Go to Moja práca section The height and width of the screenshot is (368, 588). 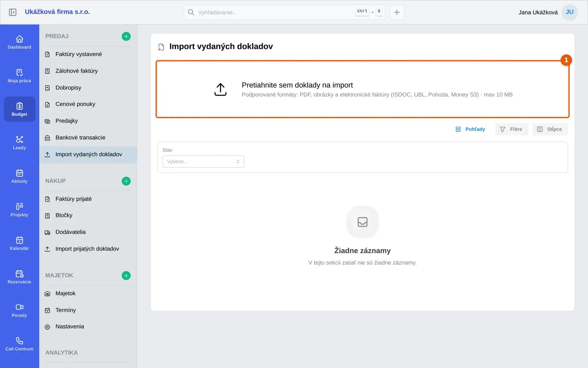(x=19, y=76)
